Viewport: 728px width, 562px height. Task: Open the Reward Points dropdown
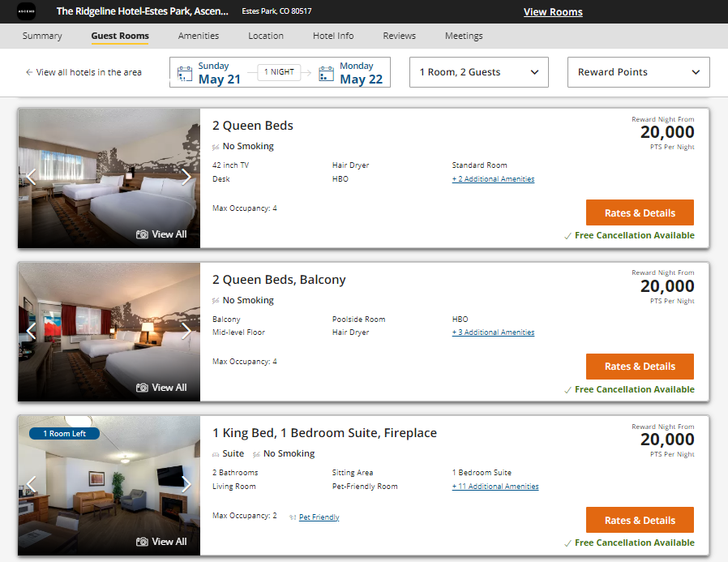(x=638, y=72)
